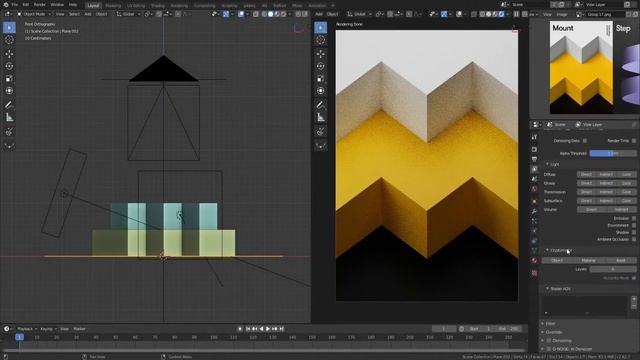Click the Cryptomatte Material button
The image size is (640, 360).
coord(589,260)
